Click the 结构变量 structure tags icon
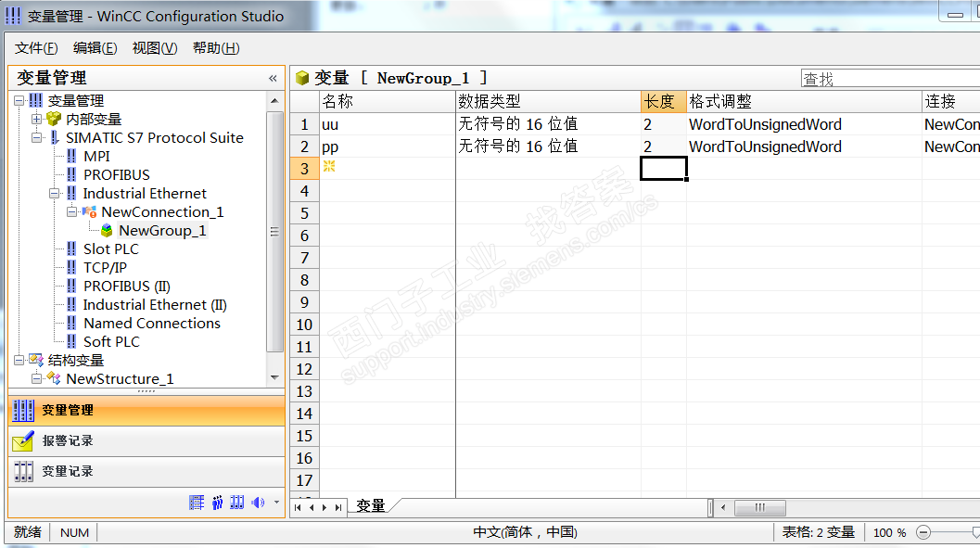This screenshot has height=548, width=980. (35, 360)
